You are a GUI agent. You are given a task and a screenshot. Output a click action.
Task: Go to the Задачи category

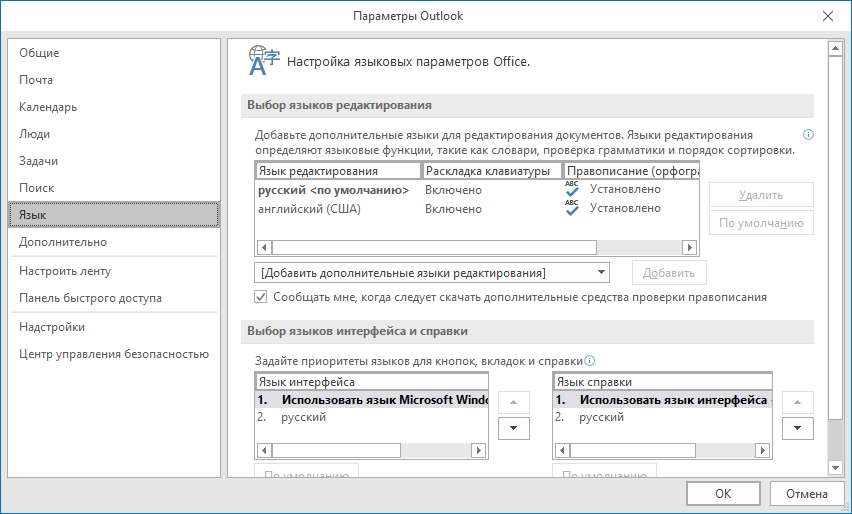pyautogui.click(x=114, y=161)
